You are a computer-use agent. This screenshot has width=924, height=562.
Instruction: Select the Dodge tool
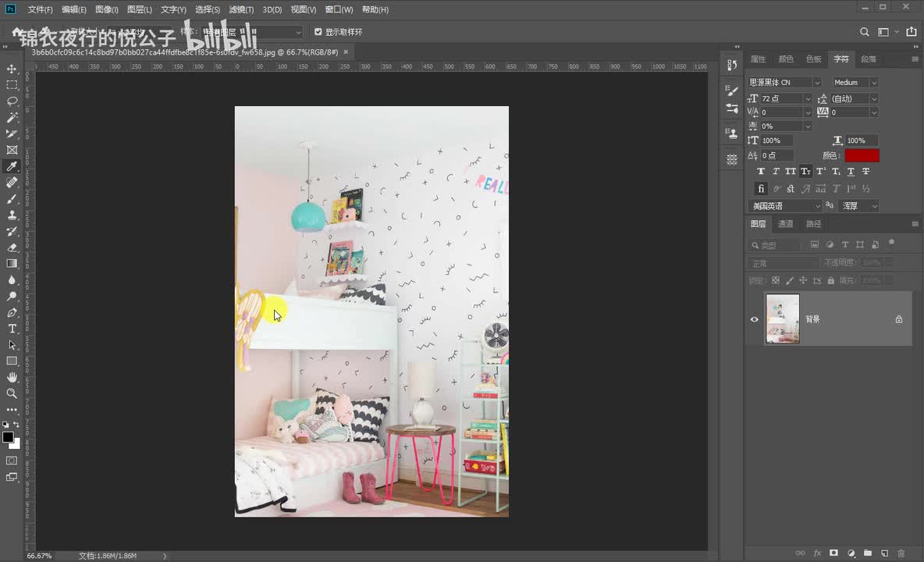pyautogui.click(x=12, y=296)
